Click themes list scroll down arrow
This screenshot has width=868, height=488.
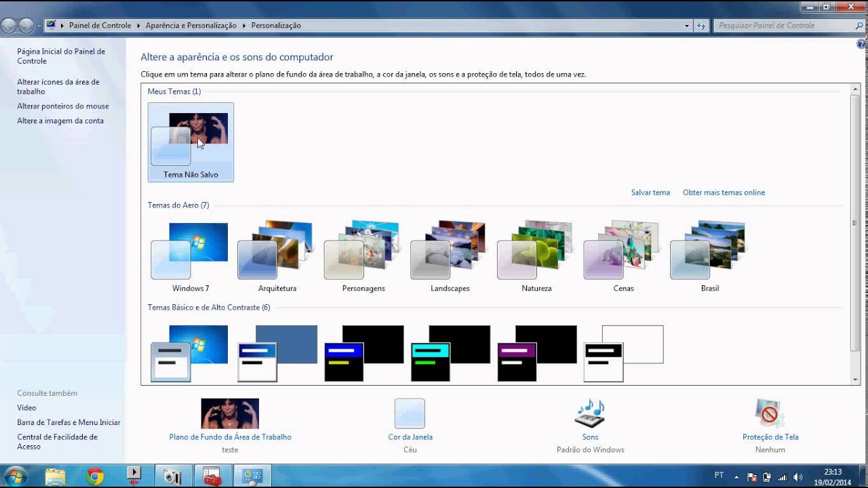click(x=855, y=380)
